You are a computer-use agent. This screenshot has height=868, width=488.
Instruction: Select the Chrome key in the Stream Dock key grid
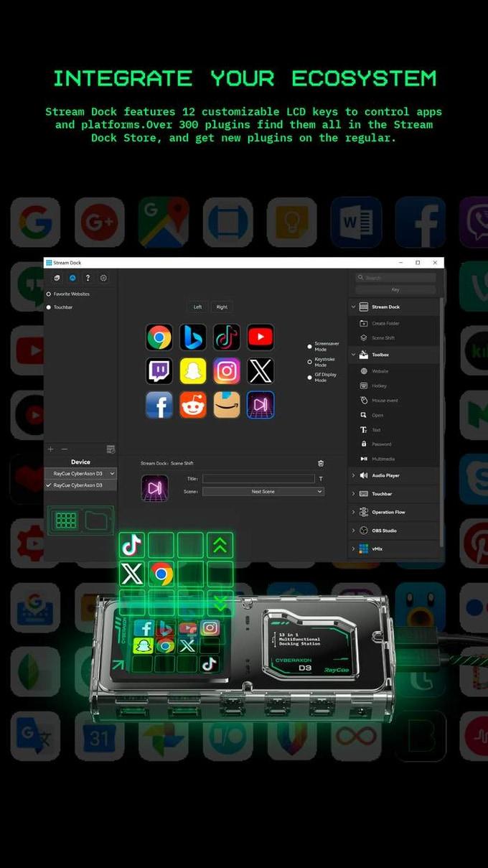[159, 337]
